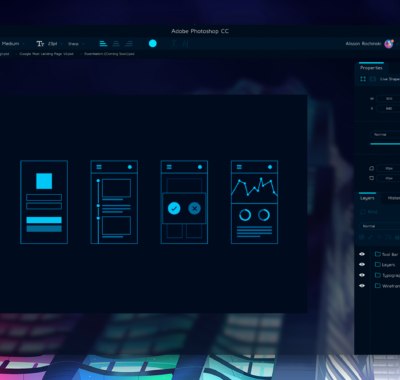Select center text alignment

point(116,43)
